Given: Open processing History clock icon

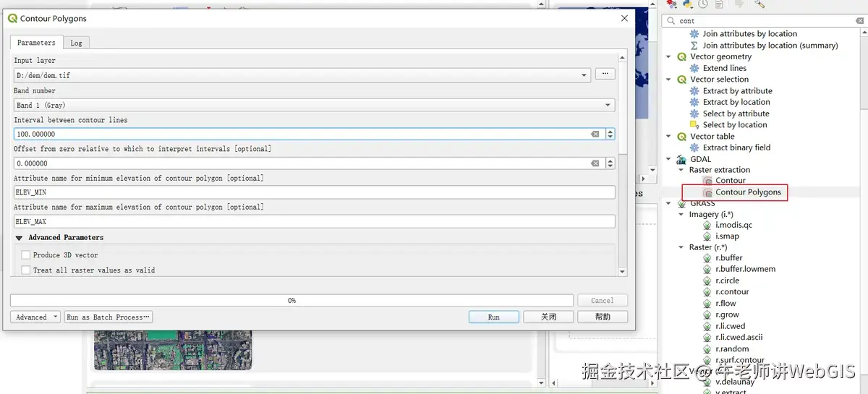Looking at the screenshot, I should (x=703, y=4).
